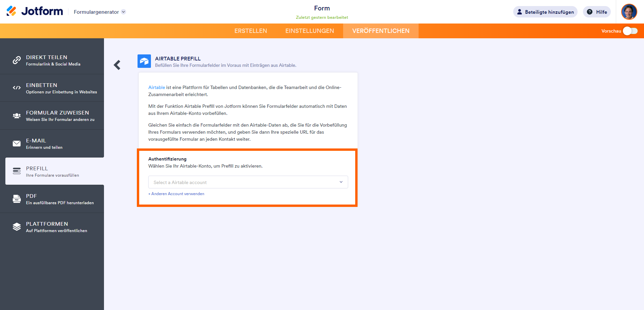Click 'Ein ausfüllbares PDF herunterladen' subtitle
The height and width of the screenshot is (310, 644).
[x=60, y=203]
